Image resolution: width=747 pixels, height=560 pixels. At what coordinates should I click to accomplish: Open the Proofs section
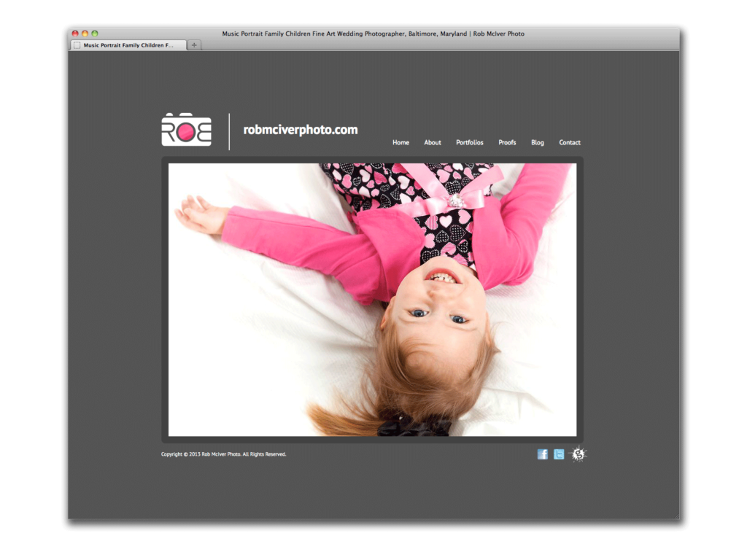coord(507,143)
